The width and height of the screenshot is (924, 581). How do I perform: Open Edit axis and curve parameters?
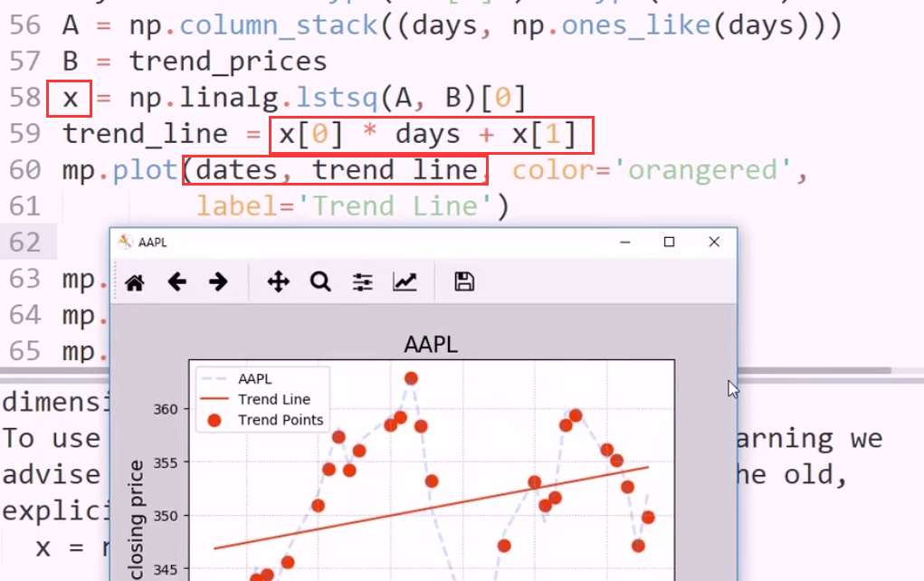[405, 281]
